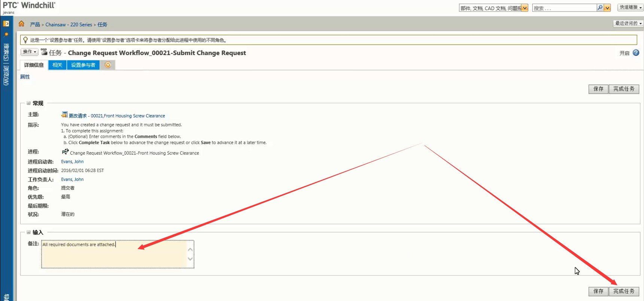The width and height of the screenshot is (644, 301).
Task: Switch to the 设置参与者 tab
Action: (83, 65)
